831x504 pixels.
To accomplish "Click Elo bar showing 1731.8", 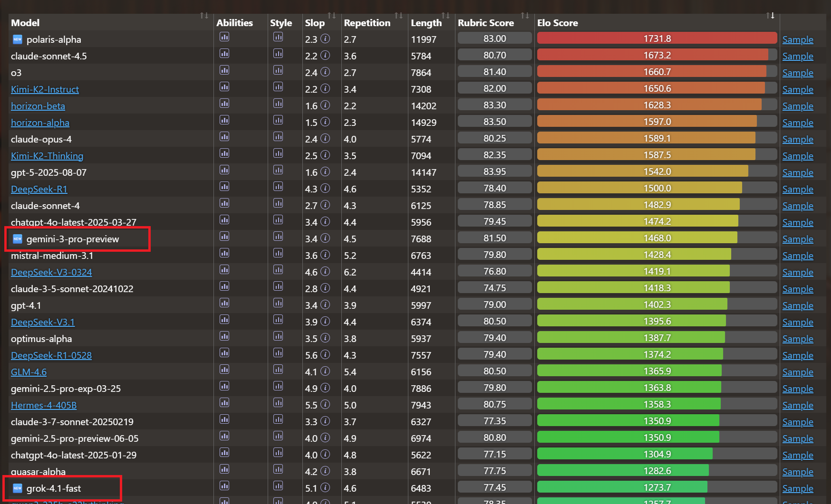I will (657, 38).
